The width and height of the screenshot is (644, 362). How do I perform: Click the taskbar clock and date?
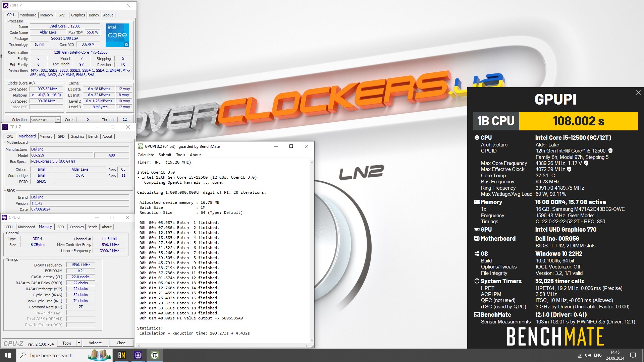[615, 355]
